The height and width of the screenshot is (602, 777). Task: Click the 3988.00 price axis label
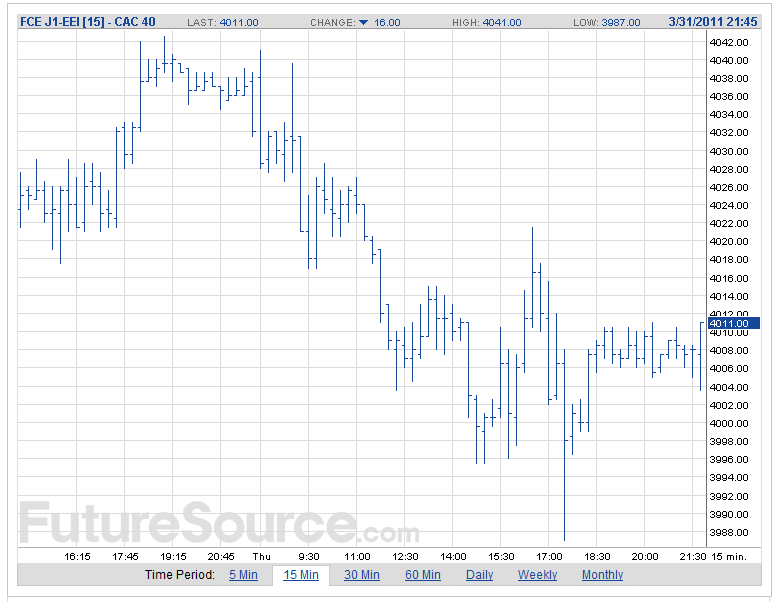(x=728, y=533)
